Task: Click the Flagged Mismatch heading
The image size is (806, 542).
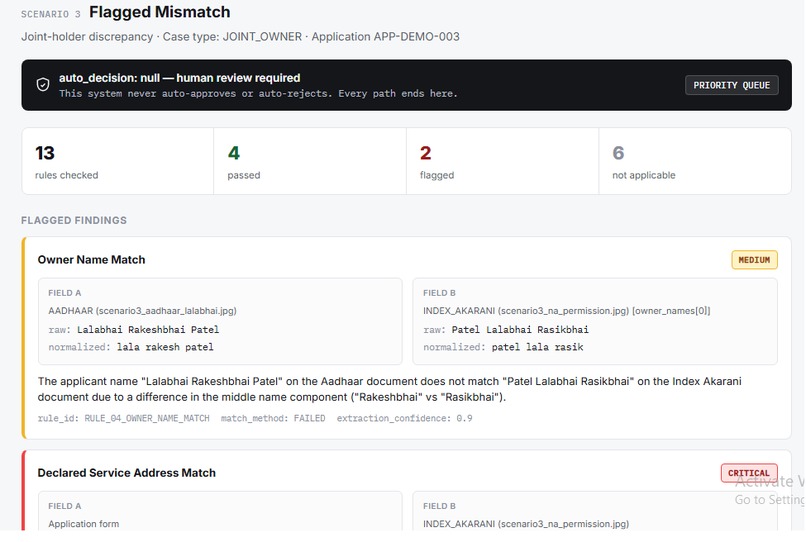Action: 159,12
